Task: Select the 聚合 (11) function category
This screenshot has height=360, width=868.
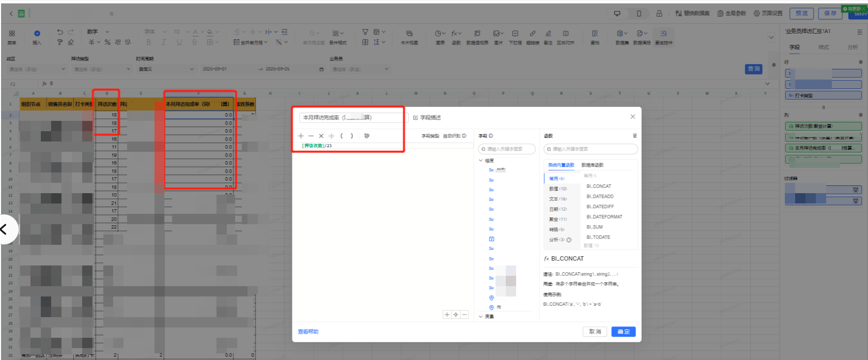Action: point(557,220)
